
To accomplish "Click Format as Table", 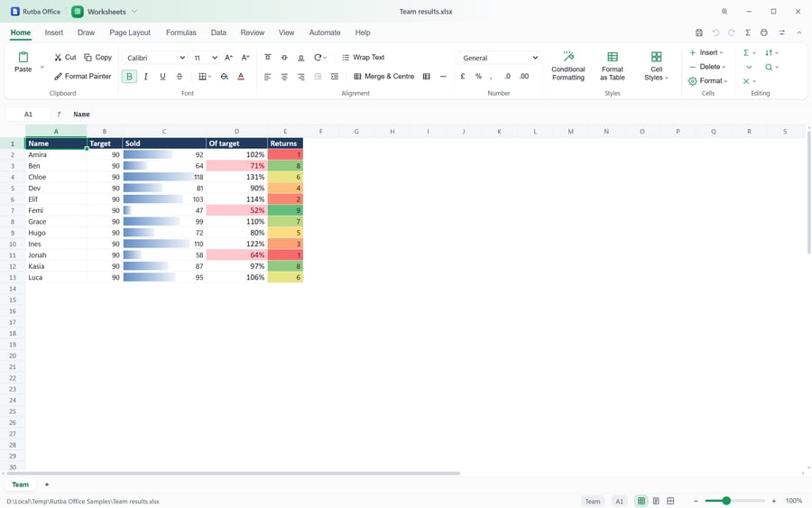I will tap(612, 66).
